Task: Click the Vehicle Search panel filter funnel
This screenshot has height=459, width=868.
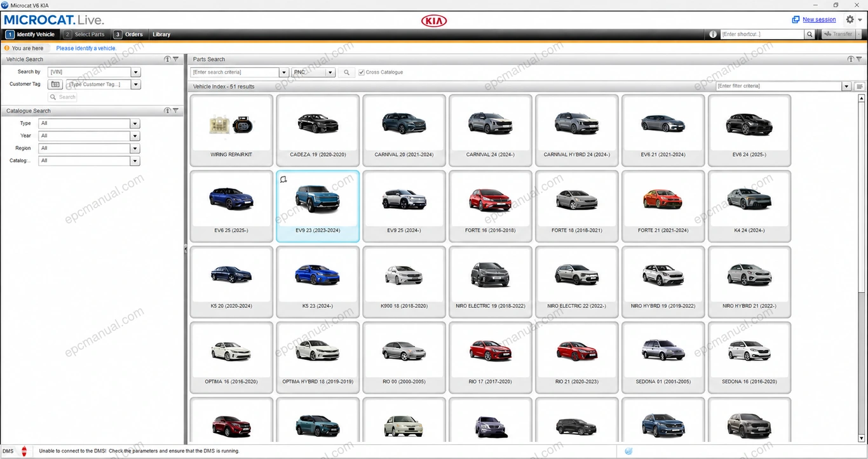Action: point(175,59)
